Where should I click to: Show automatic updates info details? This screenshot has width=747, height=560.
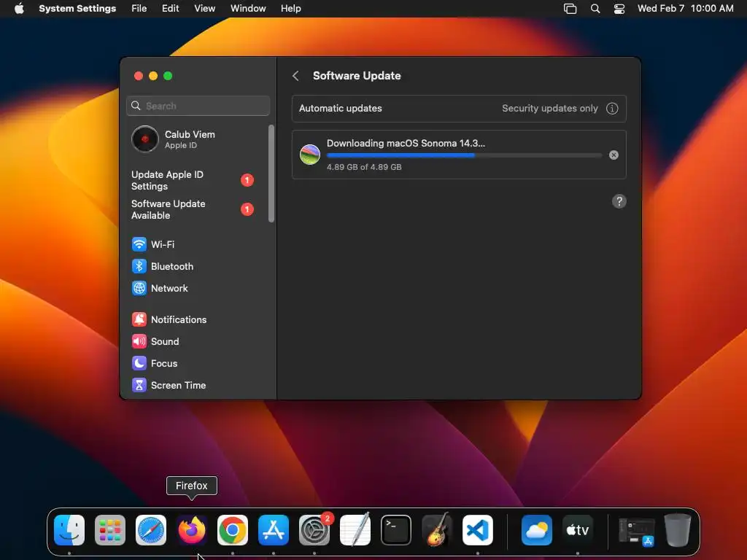[x=612, y=109]
